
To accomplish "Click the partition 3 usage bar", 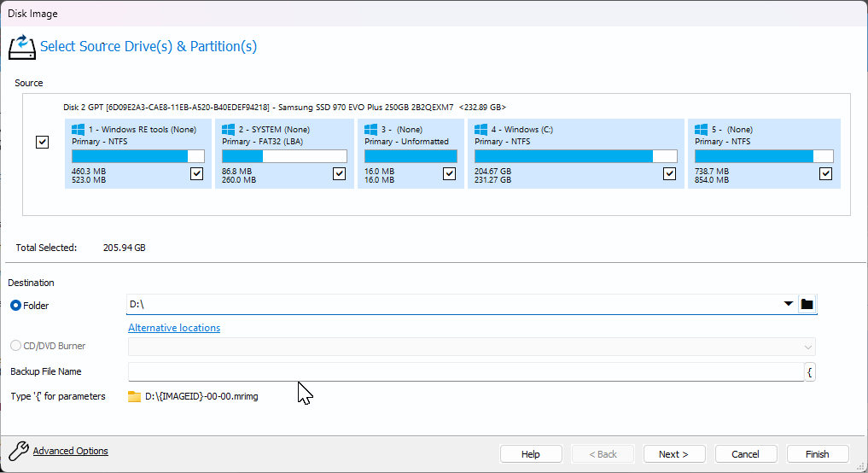I will [x=411, y=156].
